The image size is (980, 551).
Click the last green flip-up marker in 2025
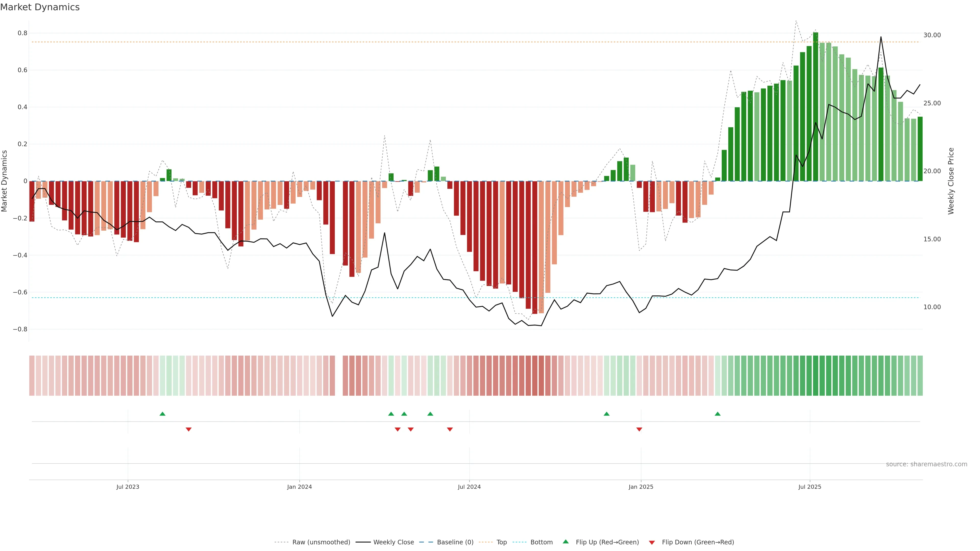[717, 414]
